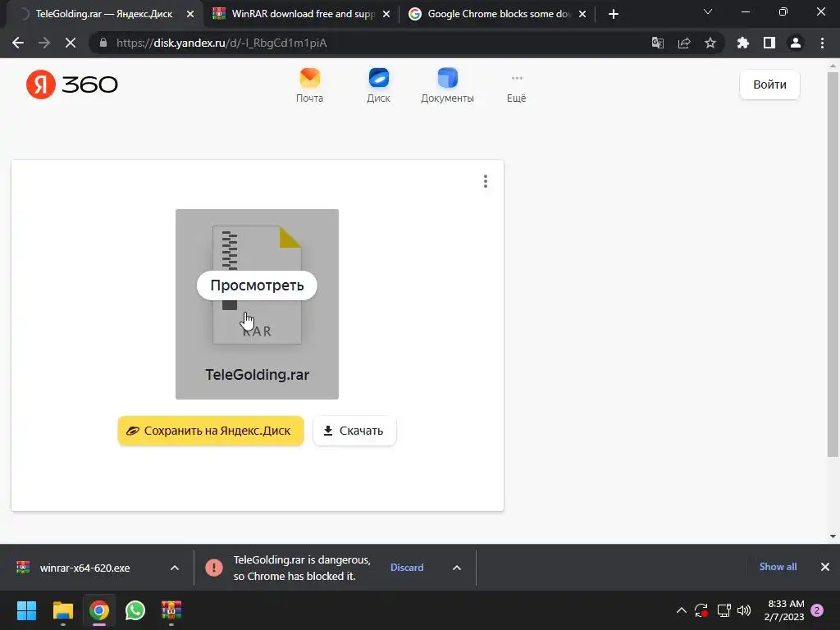This screenshot has width=840, height=630.
Task: Click the Просмотреть preview button
Action: (257, 285)
